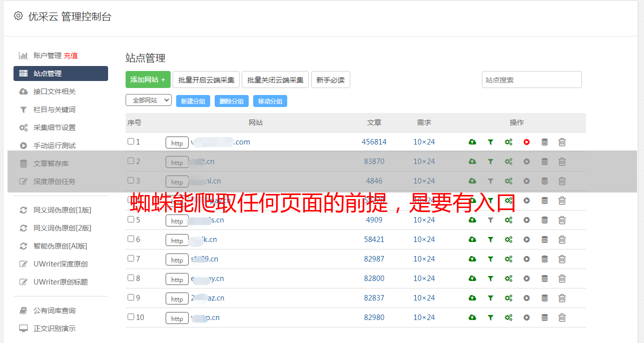Click 批量关闭云端采集 button
644x343 pixels.
275,79
